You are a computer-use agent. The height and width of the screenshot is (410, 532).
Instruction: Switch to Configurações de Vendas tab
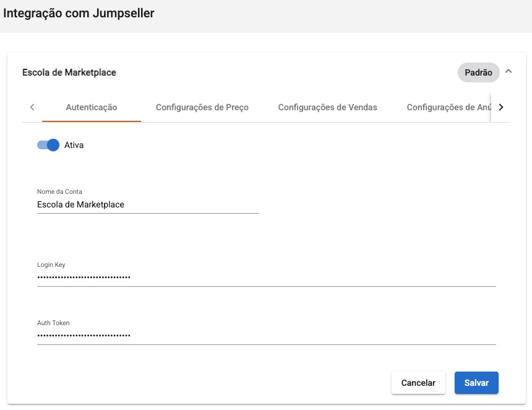tap(327, 107)
